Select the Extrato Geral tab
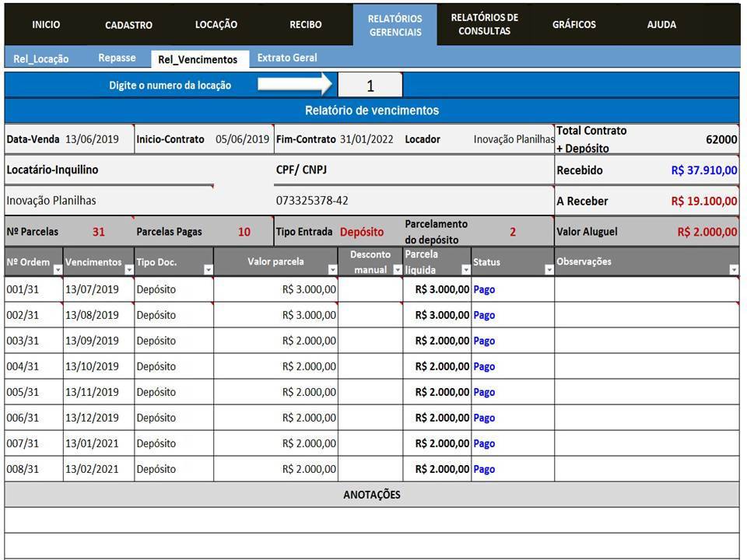Screen dimensions: 747x560 287,58
